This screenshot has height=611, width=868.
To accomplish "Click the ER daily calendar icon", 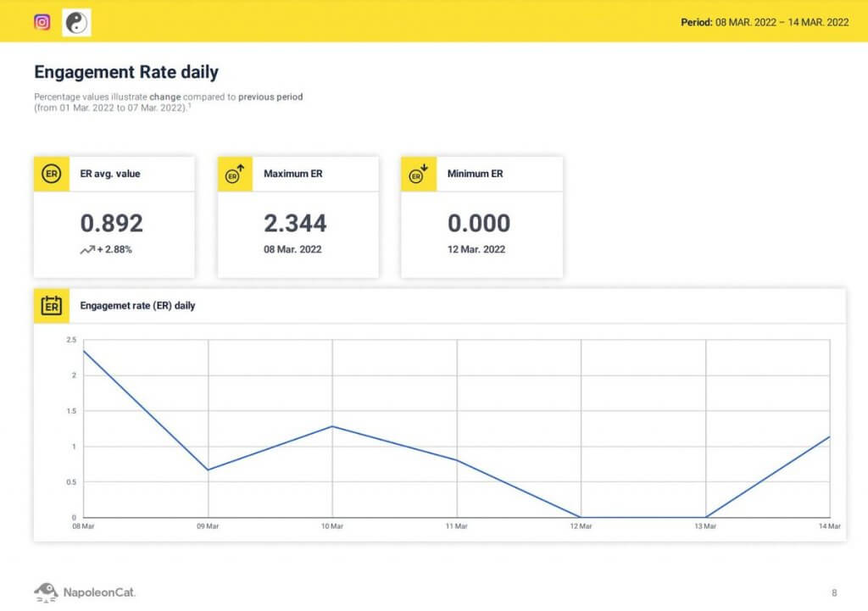I will (52, 305).
